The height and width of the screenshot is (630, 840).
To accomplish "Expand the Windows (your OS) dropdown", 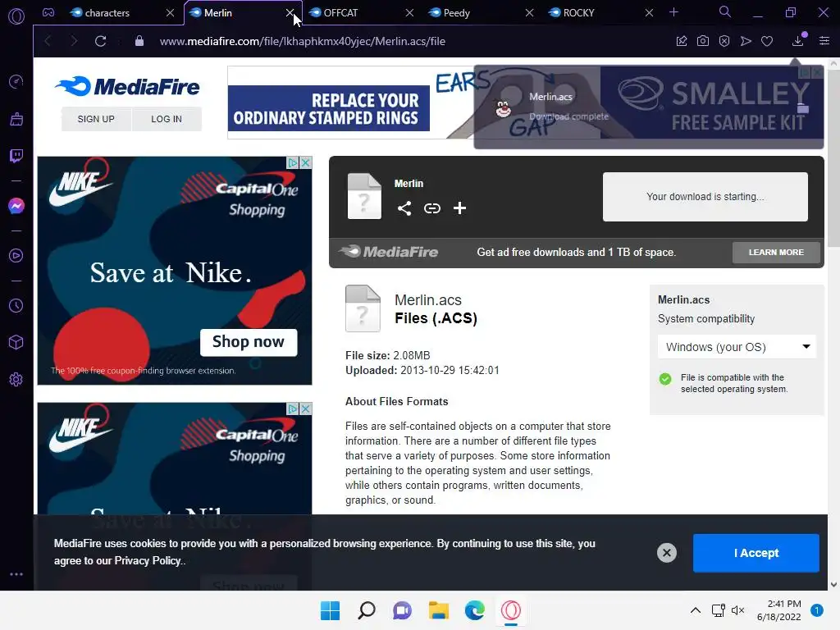I will pyautogui.click(x=737, y=347).
